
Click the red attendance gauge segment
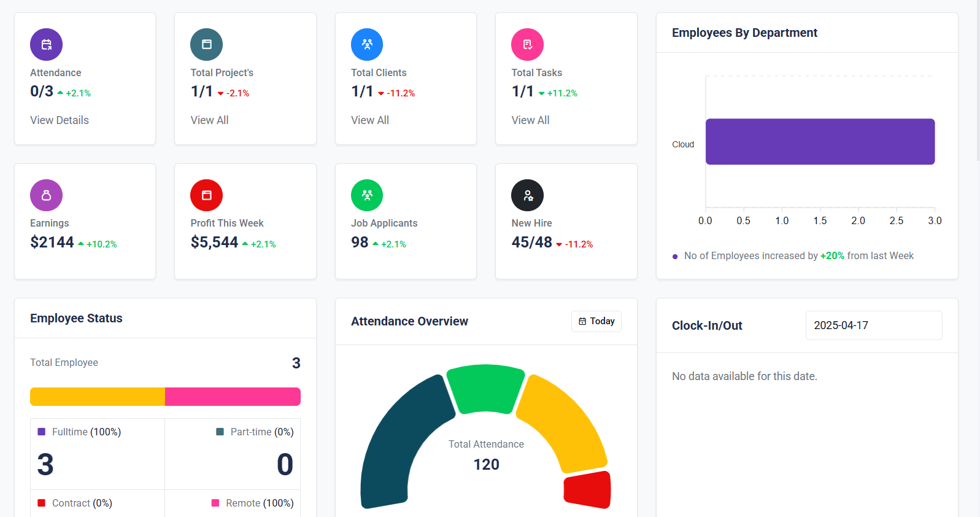pyautogui.click(x=588, y=490)
